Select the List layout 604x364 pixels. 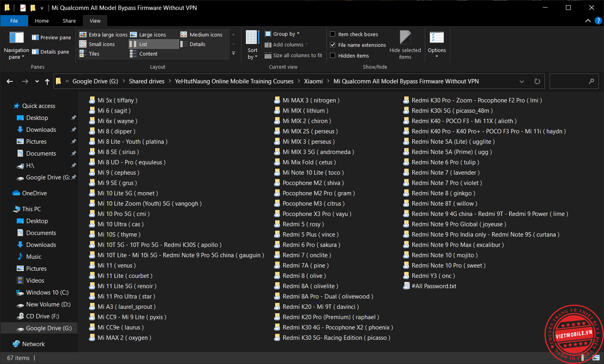(x=154, y=44)
